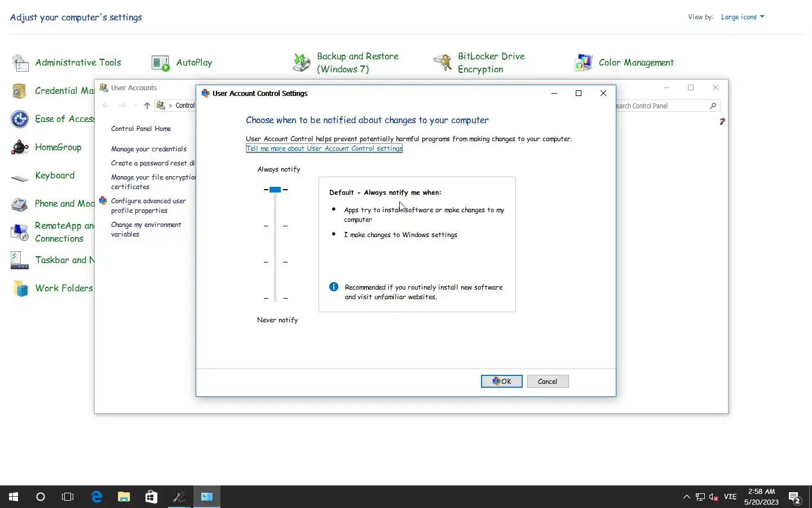Open the AutoPlay icon
This screenshot has width=812, height=508.
tap(161, 63)
